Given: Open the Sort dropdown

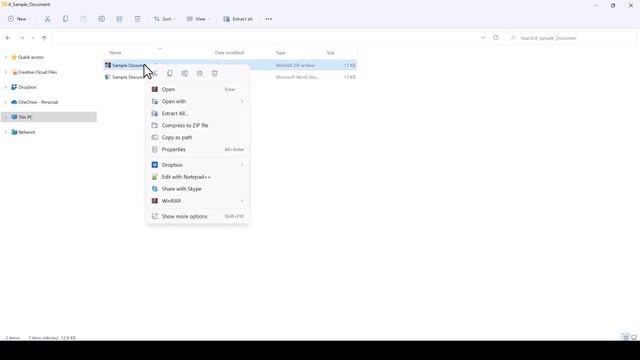Looking at the screenshot, I should pos(165,19).
